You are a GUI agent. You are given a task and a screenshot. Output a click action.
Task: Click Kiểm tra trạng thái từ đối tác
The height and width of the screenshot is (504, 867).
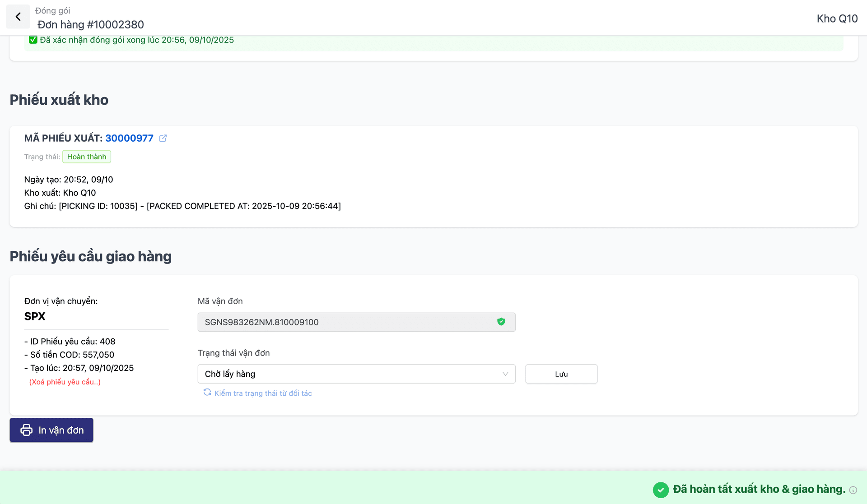[263, 393]
